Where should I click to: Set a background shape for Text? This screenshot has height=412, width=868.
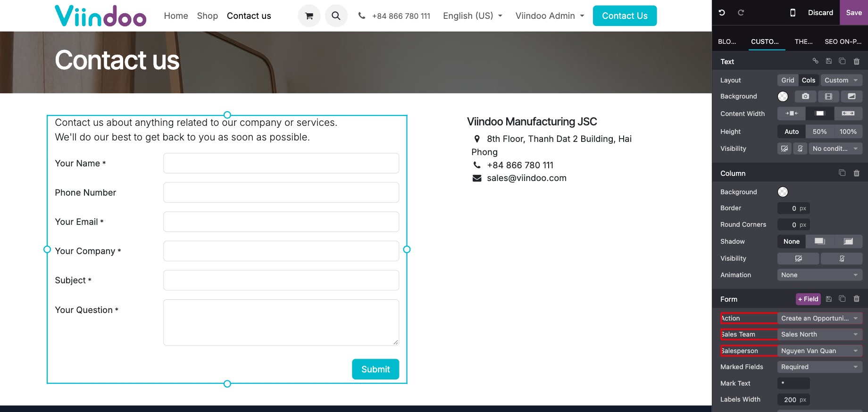click(x=851, y=96)
